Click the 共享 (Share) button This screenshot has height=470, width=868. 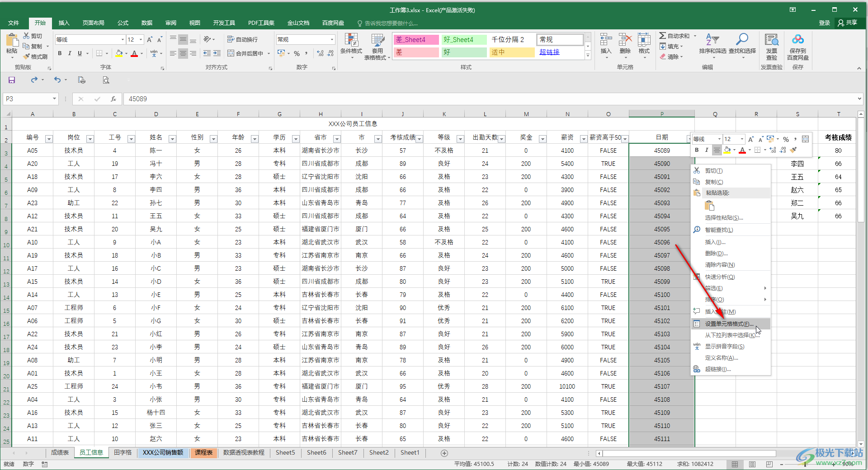(x=848, y=23)
